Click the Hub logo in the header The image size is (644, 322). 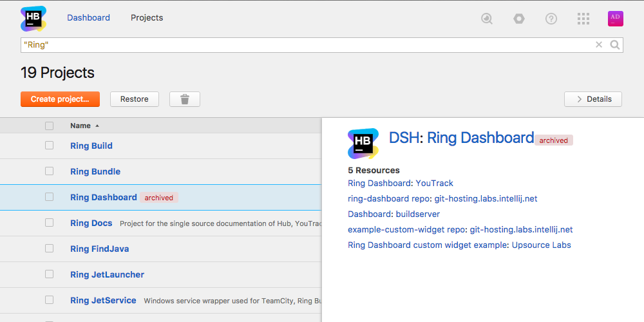point(33,19)
